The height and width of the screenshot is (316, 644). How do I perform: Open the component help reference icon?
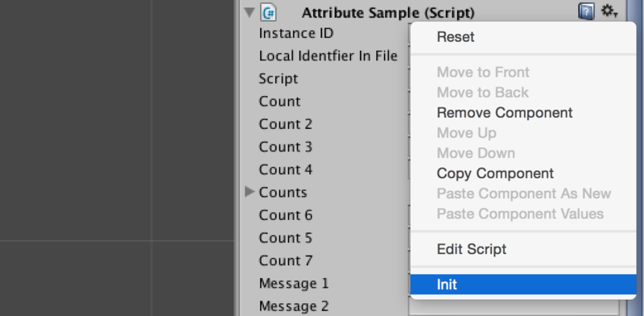click(586, 12)
